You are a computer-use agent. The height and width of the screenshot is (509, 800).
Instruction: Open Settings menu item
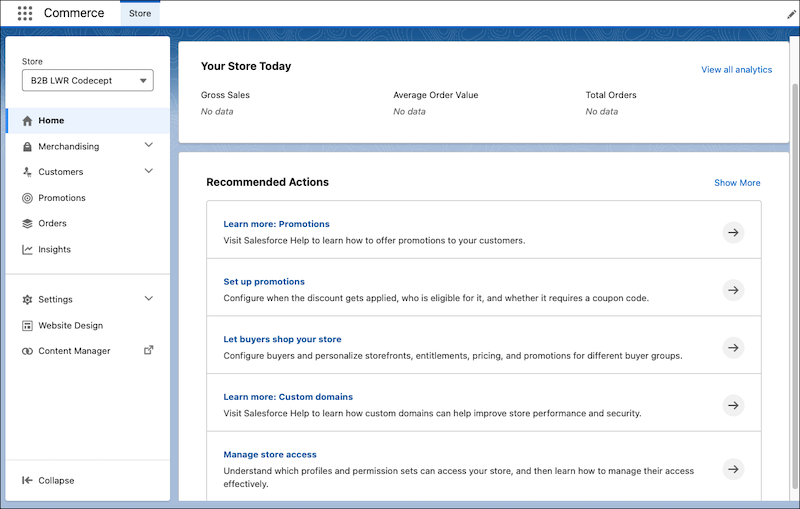pyautogui.click(x=88, y=299)
